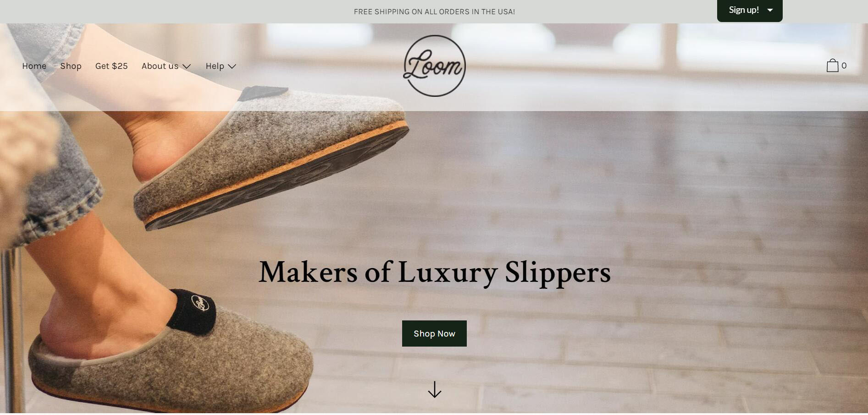
Task: Click the Loom circular logo
Action: pos(434,66)
